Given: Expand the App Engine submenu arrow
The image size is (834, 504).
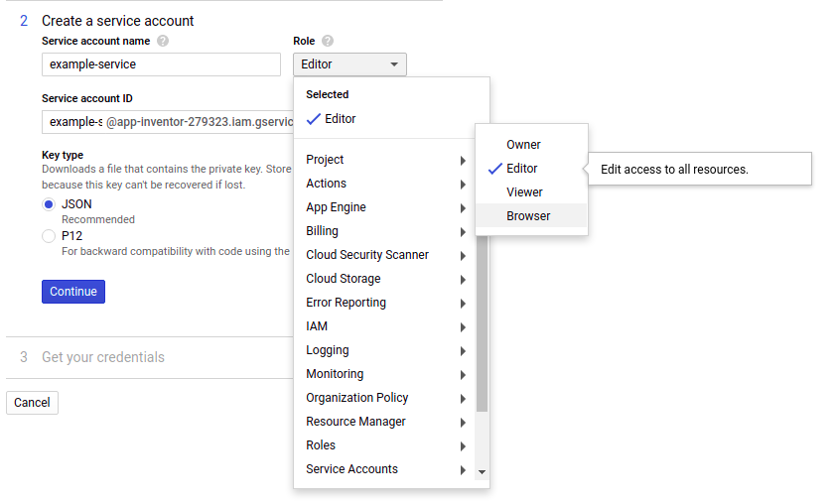Looking at the screenshot, I should [463, 208].
